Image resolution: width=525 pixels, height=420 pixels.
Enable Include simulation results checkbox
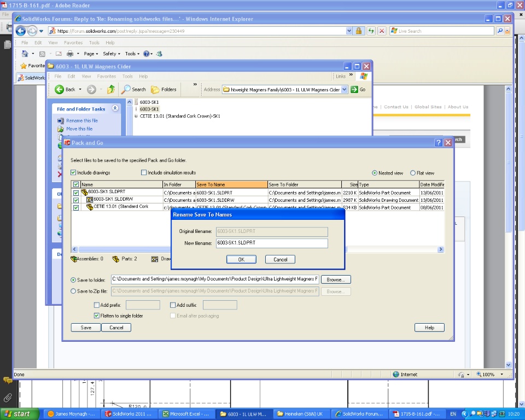(144, 172)
